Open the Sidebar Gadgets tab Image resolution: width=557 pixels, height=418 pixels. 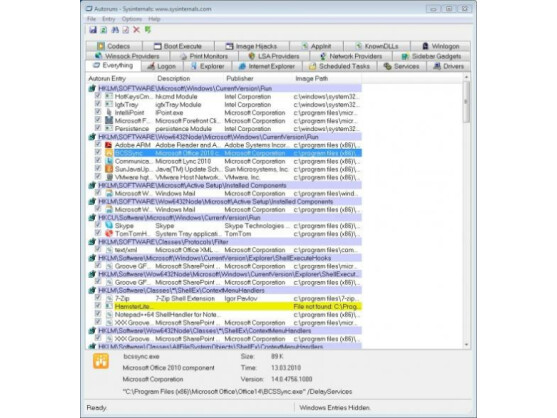tap(432, 56)
